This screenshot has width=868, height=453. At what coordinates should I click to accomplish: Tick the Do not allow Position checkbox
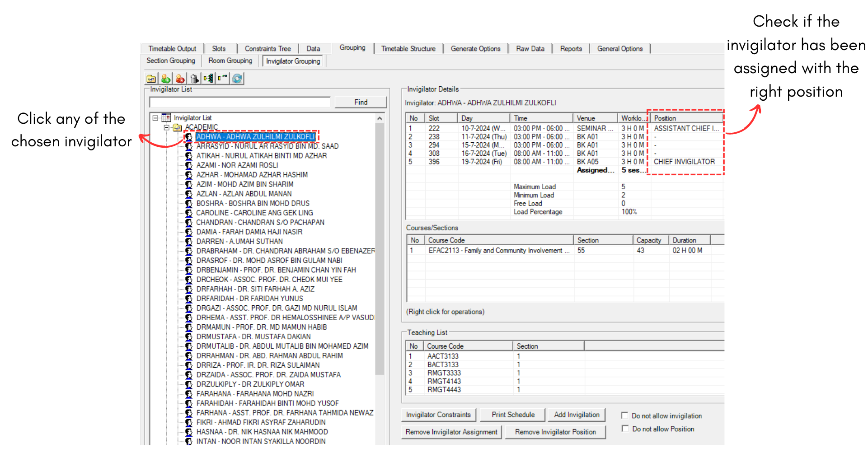click(625, 429)
